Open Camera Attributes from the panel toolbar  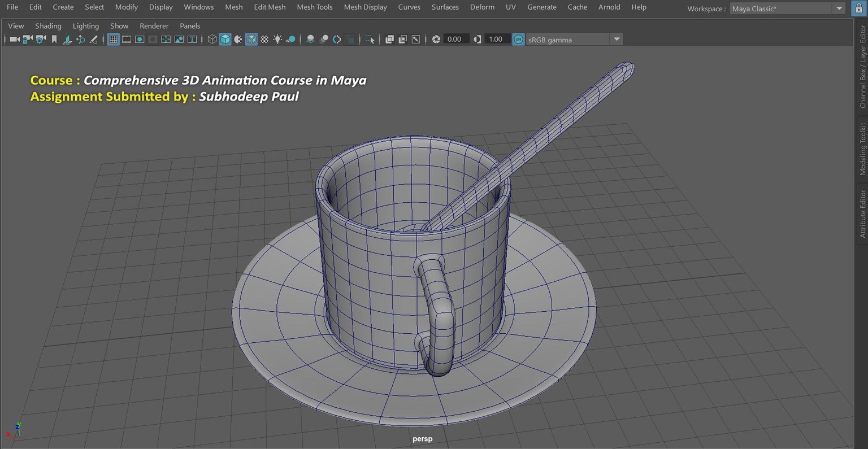pyautogui.click(x=41, y=40)
